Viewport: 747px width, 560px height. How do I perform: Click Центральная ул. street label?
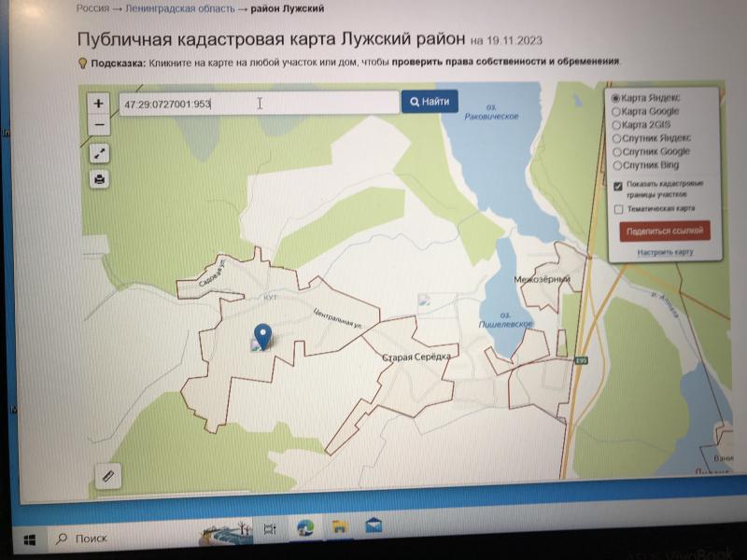337,318
